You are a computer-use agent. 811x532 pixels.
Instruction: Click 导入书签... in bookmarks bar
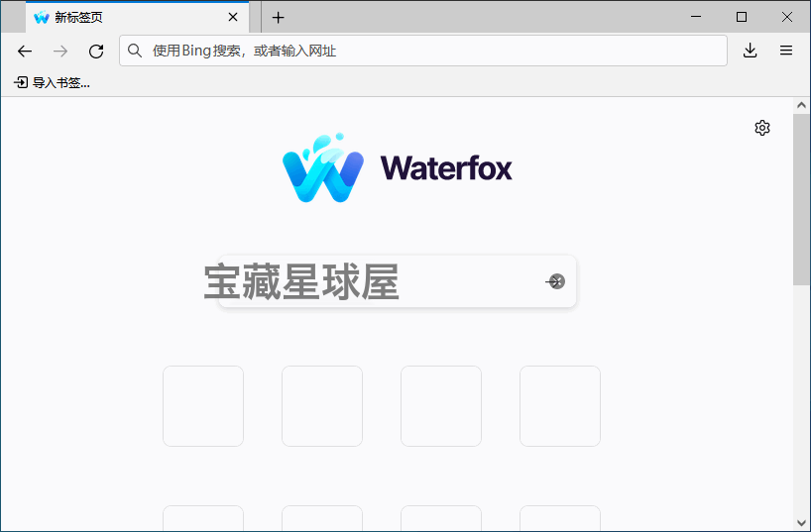[52, 82]
